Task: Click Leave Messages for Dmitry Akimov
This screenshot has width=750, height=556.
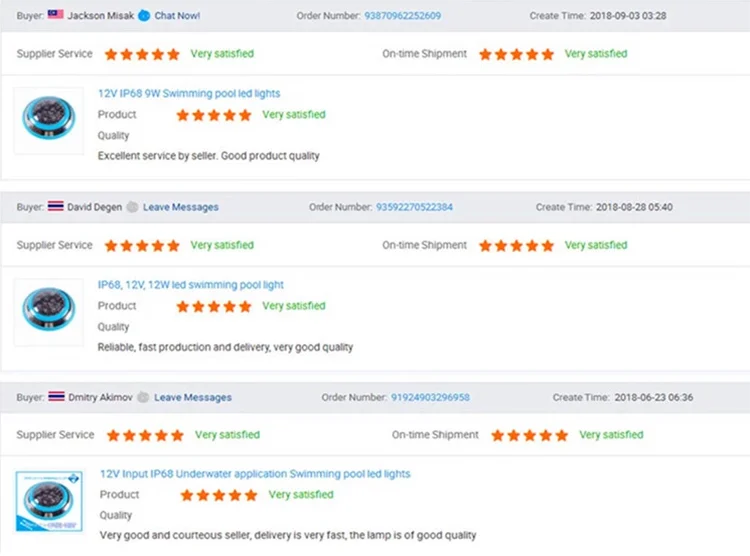Action: [x=192, y=397]
